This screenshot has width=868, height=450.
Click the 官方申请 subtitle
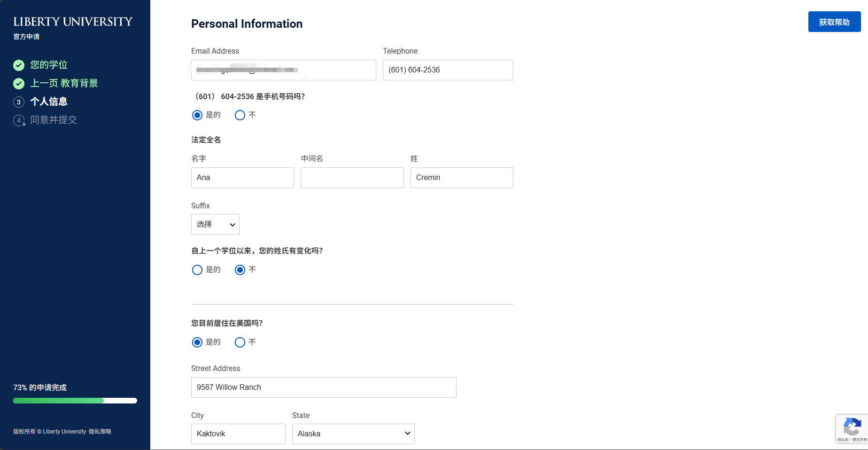click(x=26, y=37)
